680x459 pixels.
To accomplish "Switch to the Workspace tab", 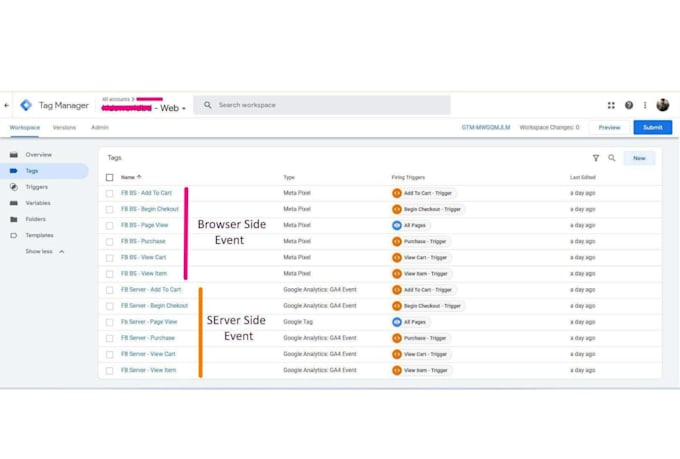I will [25, 128].
